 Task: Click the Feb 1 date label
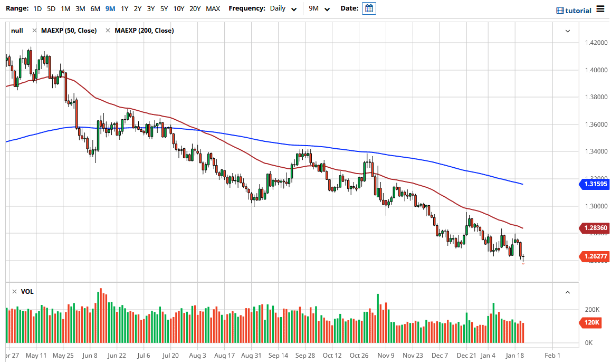tap(552, 356)
